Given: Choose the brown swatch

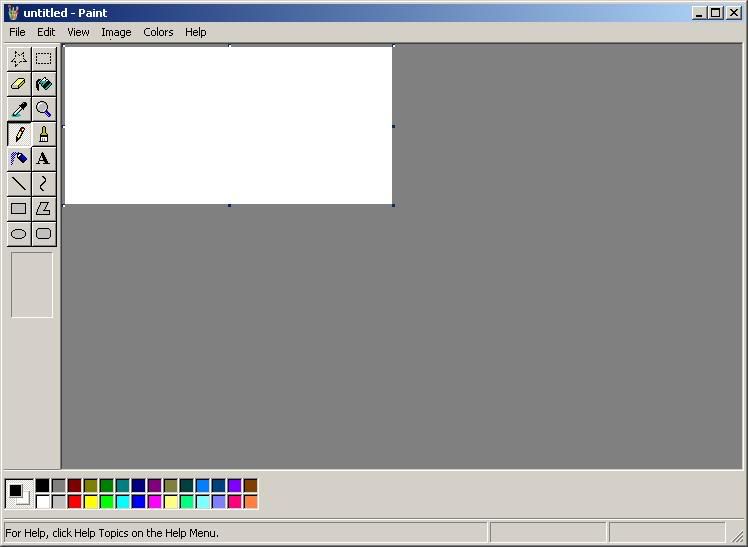Looking at the screenshot, I should 250,485.
